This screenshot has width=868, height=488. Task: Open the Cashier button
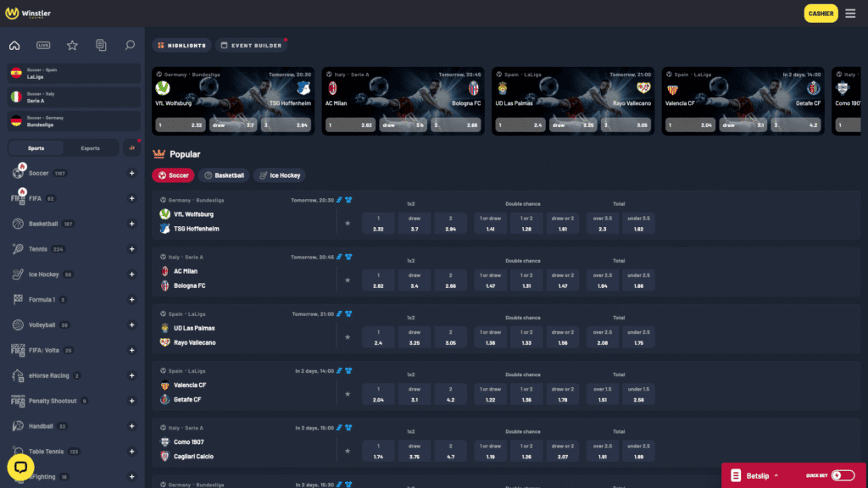[x=821, y=14]
